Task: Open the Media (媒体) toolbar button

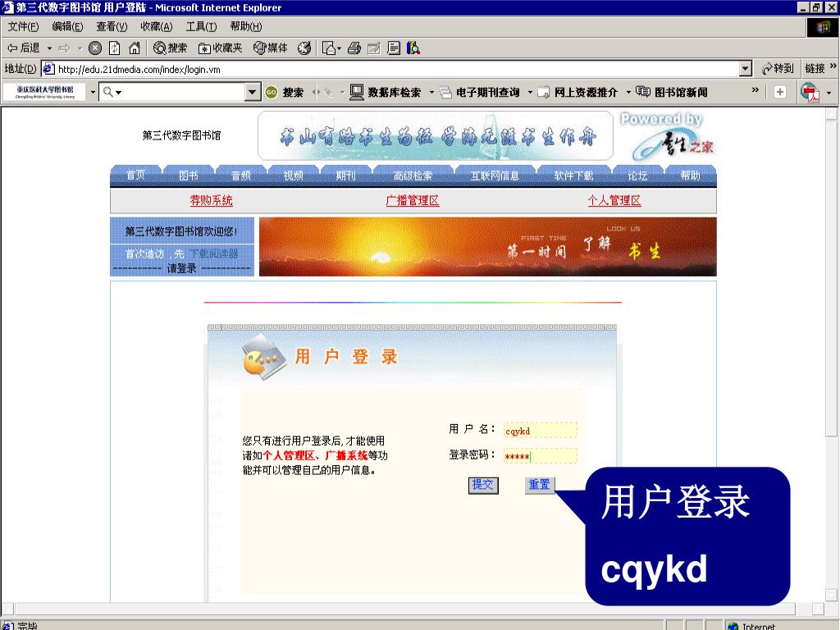Action: 271,48
